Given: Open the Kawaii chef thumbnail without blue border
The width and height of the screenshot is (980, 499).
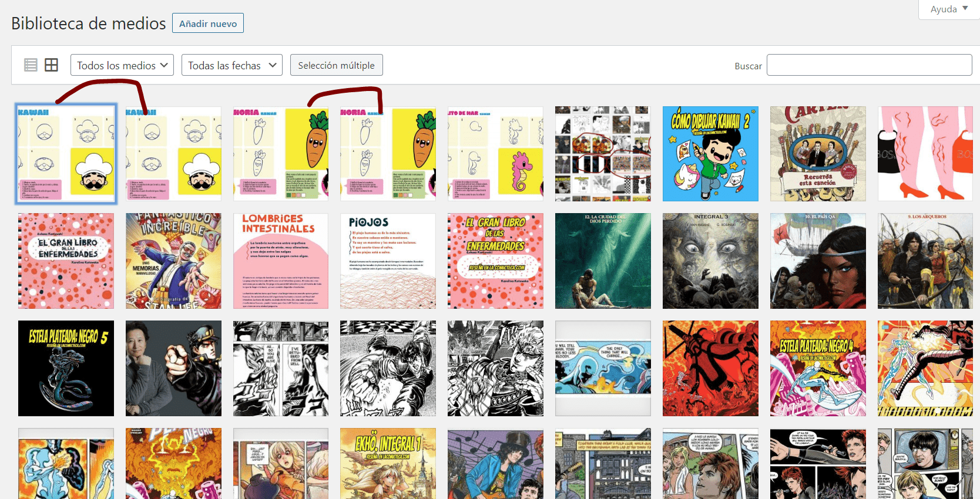Looking at the screenshot, I should coord(173,154).
